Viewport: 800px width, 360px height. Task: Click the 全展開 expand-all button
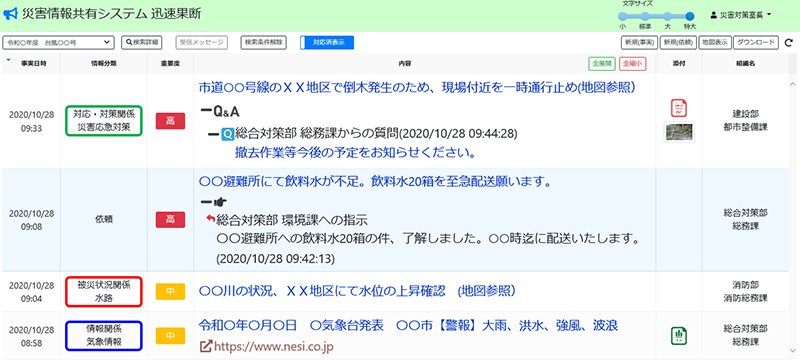[602, 64]
